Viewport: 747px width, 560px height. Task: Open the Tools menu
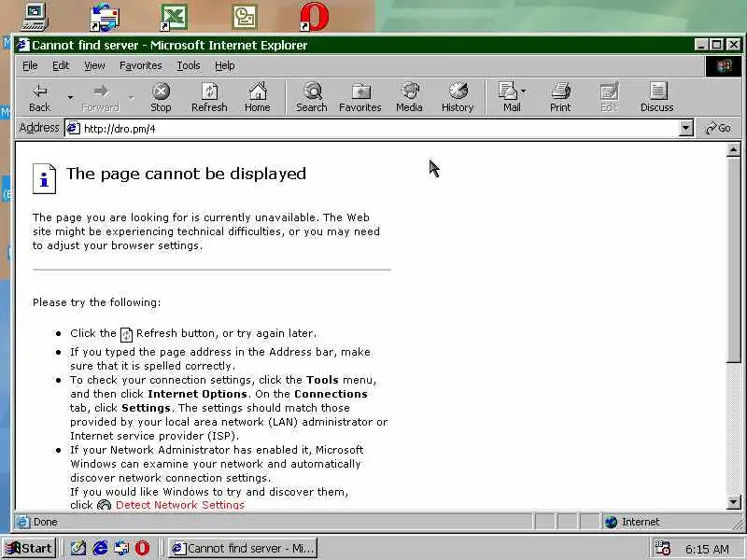click(x=189, y=65)
